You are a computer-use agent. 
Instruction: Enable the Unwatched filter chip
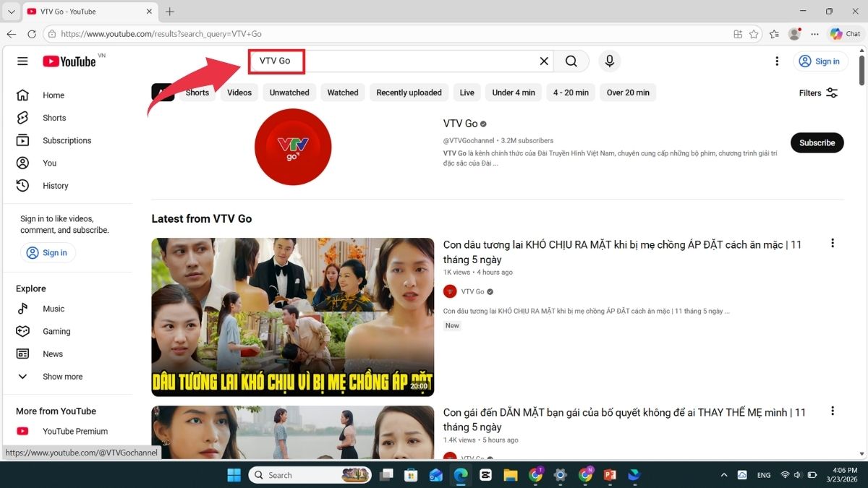click(x=289, y=93)
